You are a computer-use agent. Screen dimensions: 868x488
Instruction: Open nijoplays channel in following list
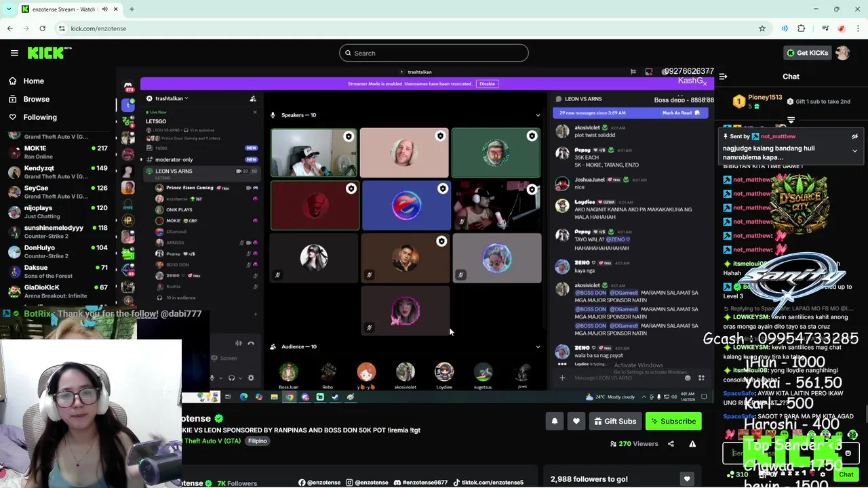(x=58, y=211)
